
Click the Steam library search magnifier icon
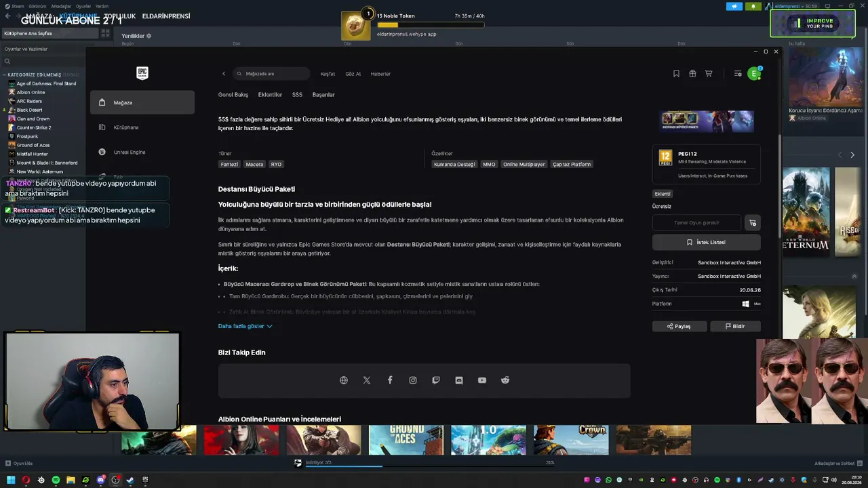tap(7, 61)
